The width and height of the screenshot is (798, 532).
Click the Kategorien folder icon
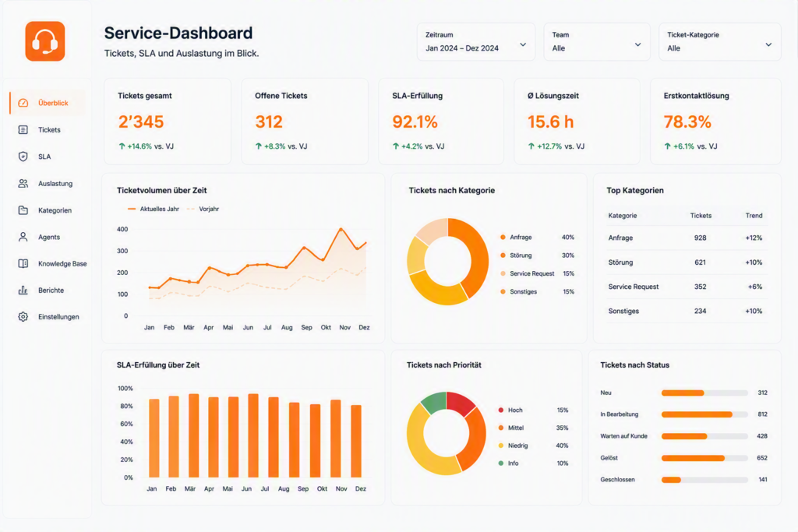(x=23, y=210)
